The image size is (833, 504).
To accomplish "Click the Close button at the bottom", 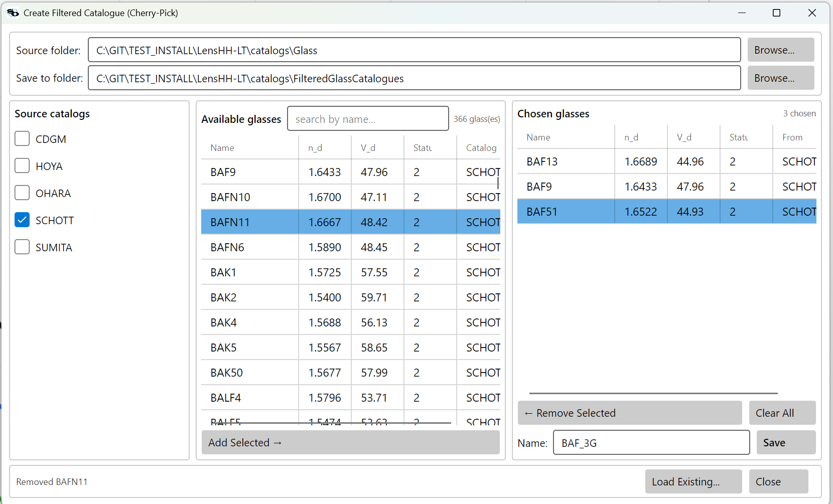I will (778, 481).
